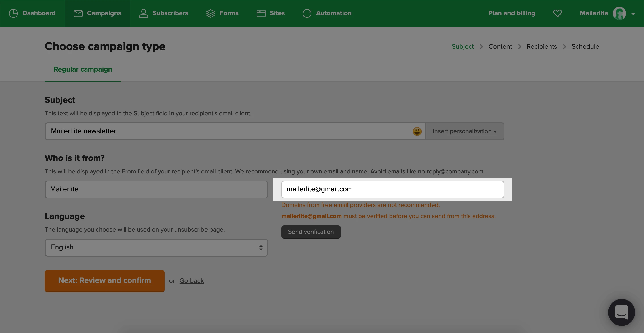The image size is (644, 333).
Task: Open the emoji picker smiley in subject
Action: 417,131
